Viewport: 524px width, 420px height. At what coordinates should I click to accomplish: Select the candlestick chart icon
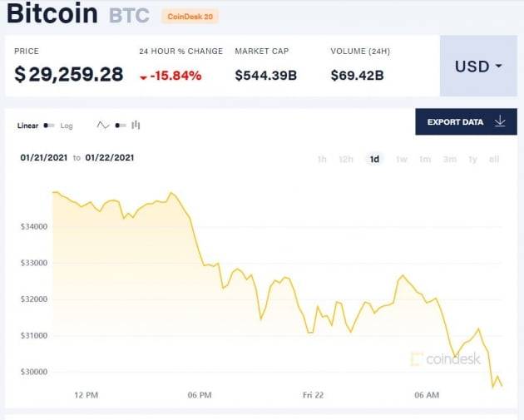point(136,126)
